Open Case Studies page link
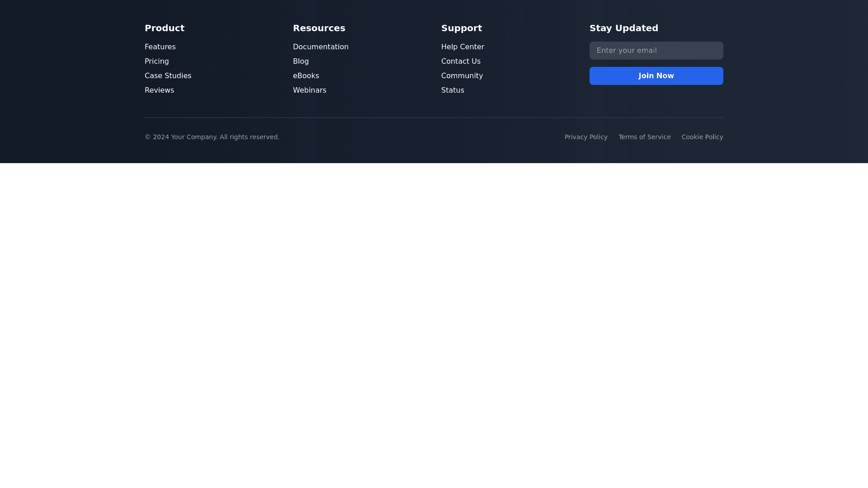This screenshot has height=488, width=868. click(168, 76)
